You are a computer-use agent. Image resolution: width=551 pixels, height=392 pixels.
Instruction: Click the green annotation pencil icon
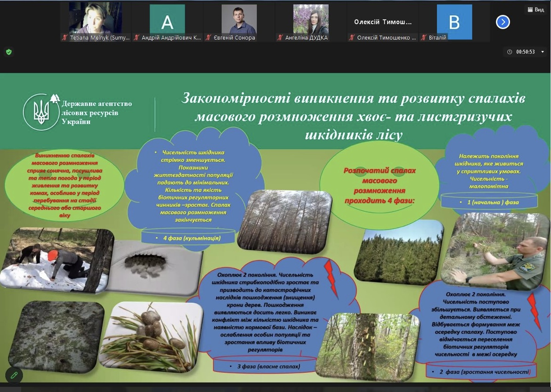pyautogui.click(x=14, y=375)
